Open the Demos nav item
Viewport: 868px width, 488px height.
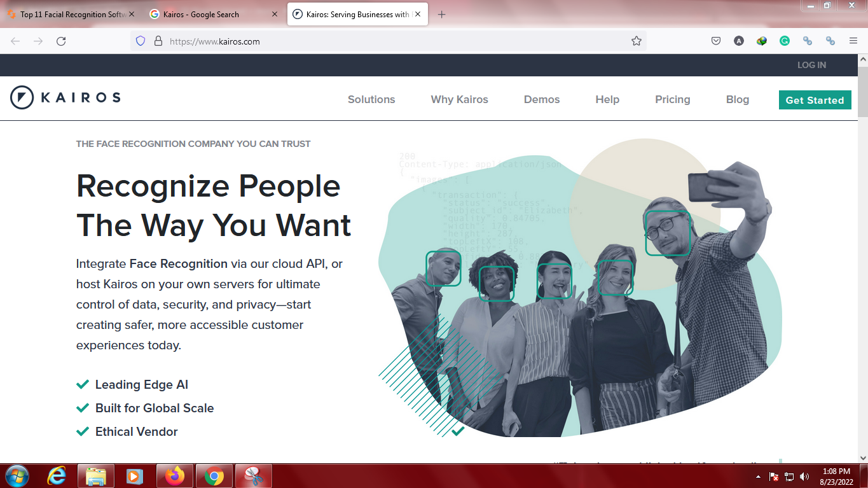[x=542, y=99]
